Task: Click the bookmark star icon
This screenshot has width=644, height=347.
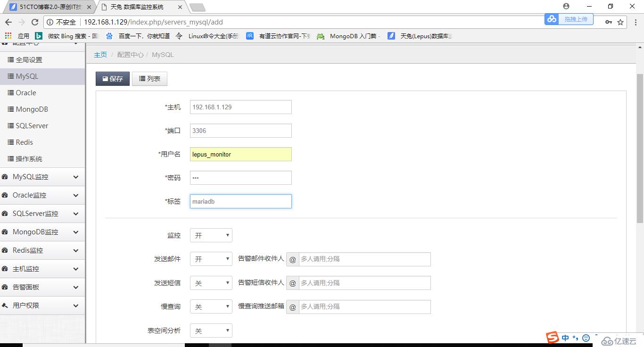Action: click(x=620, y=22)
